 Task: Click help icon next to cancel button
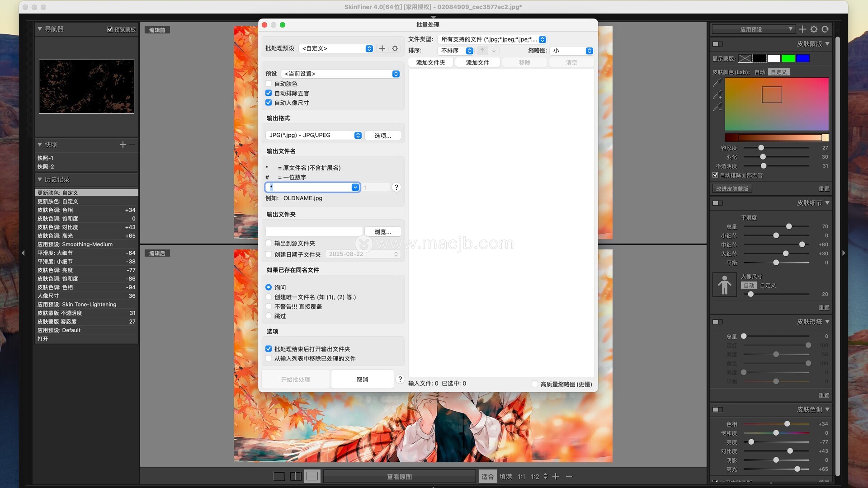pos(400,379)
